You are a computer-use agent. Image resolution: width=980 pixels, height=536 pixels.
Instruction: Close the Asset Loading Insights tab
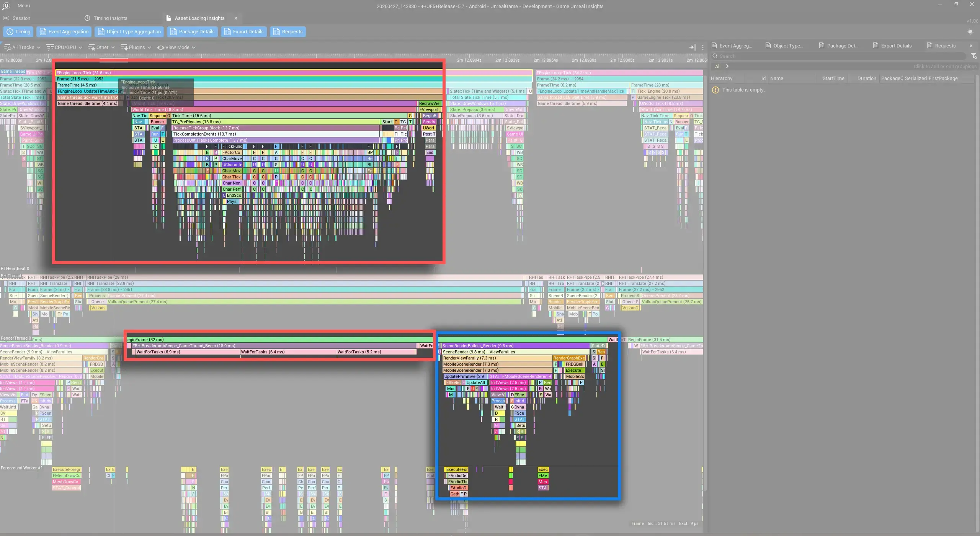coord(236,18)
